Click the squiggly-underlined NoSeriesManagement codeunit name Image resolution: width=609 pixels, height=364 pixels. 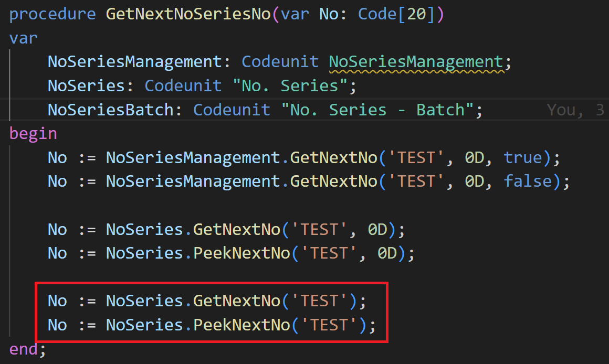click(x=416, y=62)
